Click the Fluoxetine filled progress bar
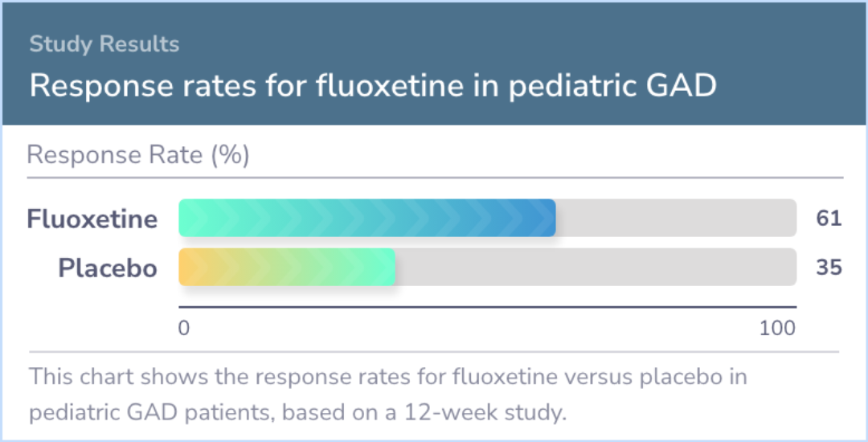868x442 pixels. point(367,218)
